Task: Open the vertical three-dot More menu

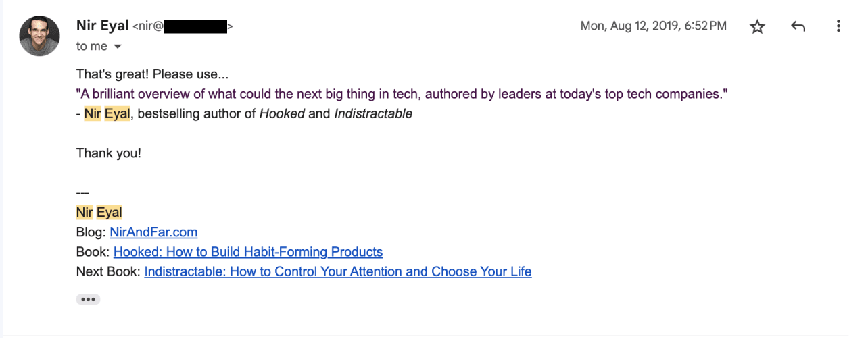Action: (838, 27)
